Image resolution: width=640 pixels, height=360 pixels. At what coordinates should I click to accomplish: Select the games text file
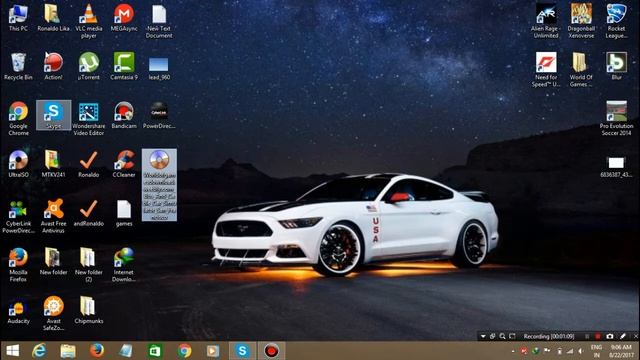coord(124,213)
